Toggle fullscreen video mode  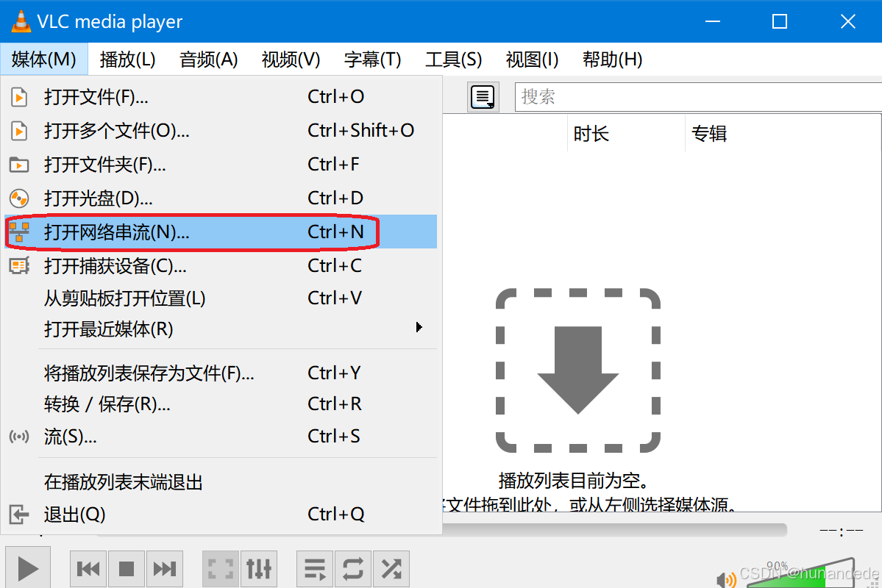[x=221, y=569]
